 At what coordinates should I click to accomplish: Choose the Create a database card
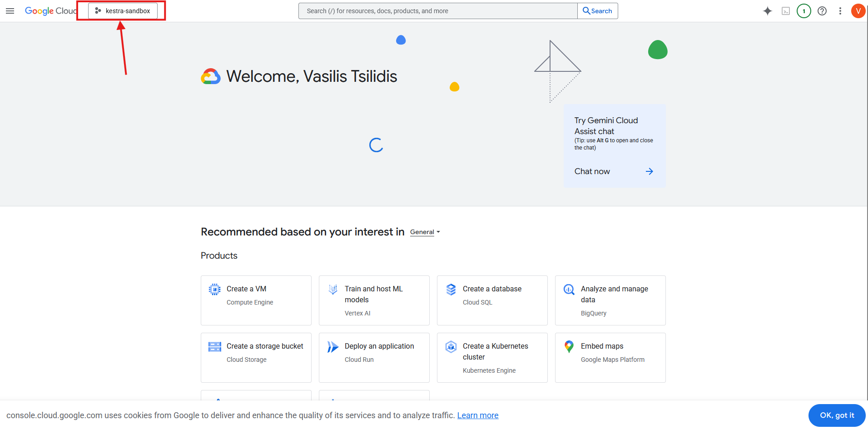492,300
